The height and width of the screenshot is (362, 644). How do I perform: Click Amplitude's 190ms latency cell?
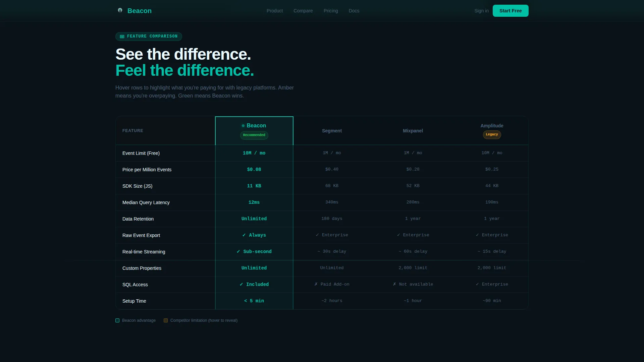click(x=492, y=202)
